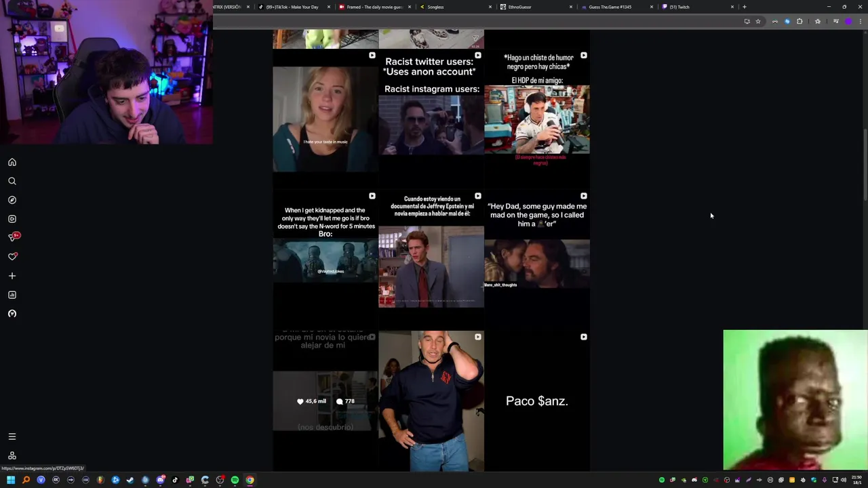Open Google Chrome from the taskbar
The image size is (868, 488).
click(250, 480)
